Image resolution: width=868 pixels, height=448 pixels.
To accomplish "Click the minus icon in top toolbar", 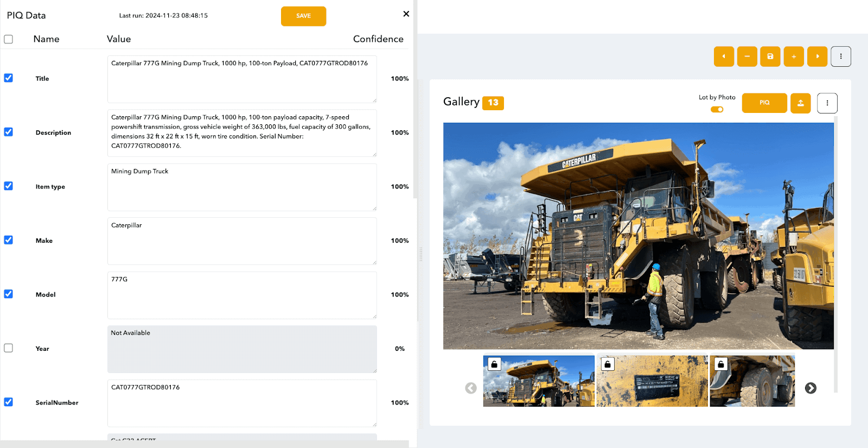I will tap(747, 56).
